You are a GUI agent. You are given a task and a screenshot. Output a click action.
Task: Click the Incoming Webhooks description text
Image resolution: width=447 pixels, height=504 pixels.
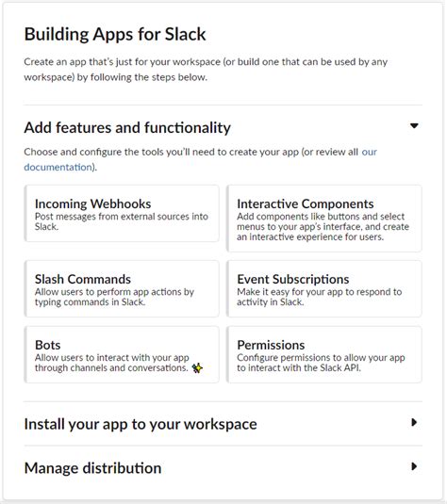click(x=122, y=221)
